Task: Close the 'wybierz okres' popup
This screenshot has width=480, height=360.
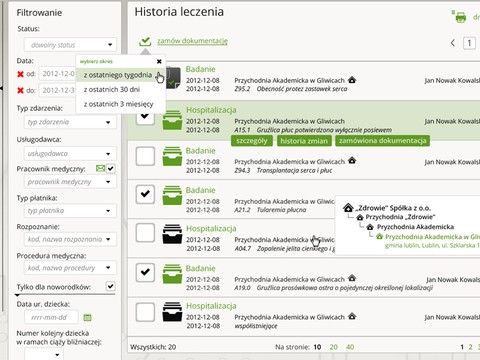Action: coord(159,61)
